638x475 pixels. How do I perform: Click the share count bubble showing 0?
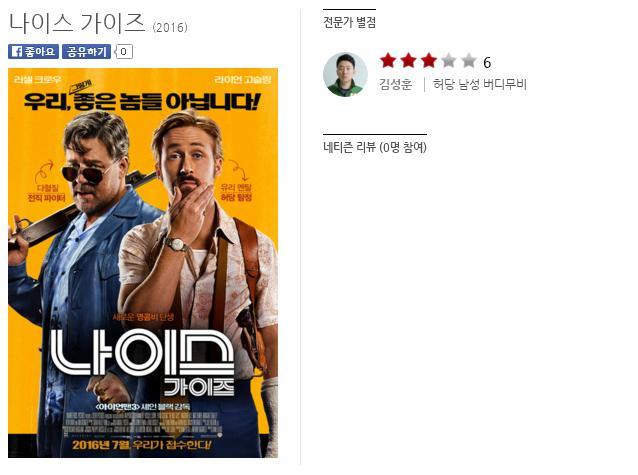pyautogui.click(x=124, y=52)
